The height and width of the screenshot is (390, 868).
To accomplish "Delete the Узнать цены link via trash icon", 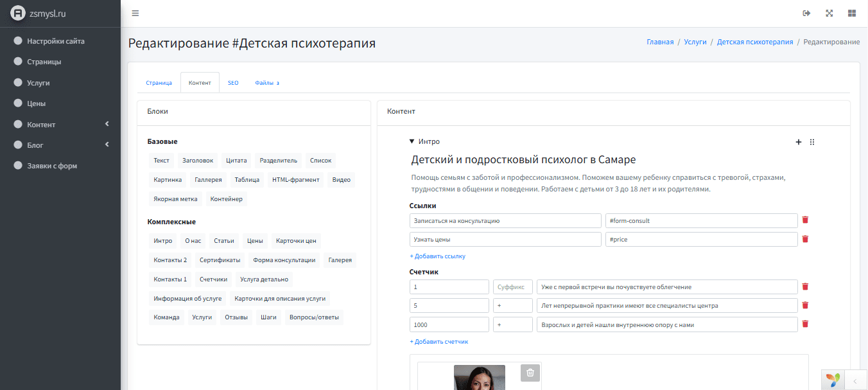I will 805,238.
